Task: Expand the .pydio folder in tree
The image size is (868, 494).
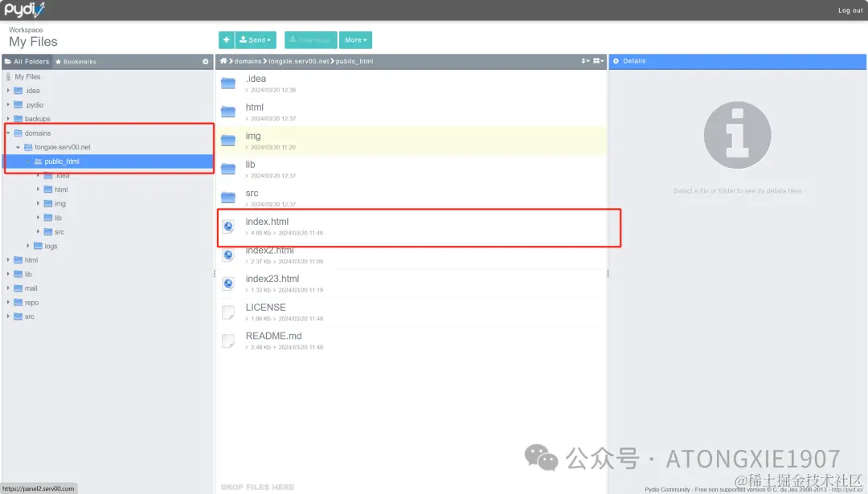Action: click(x=8, y=104)
